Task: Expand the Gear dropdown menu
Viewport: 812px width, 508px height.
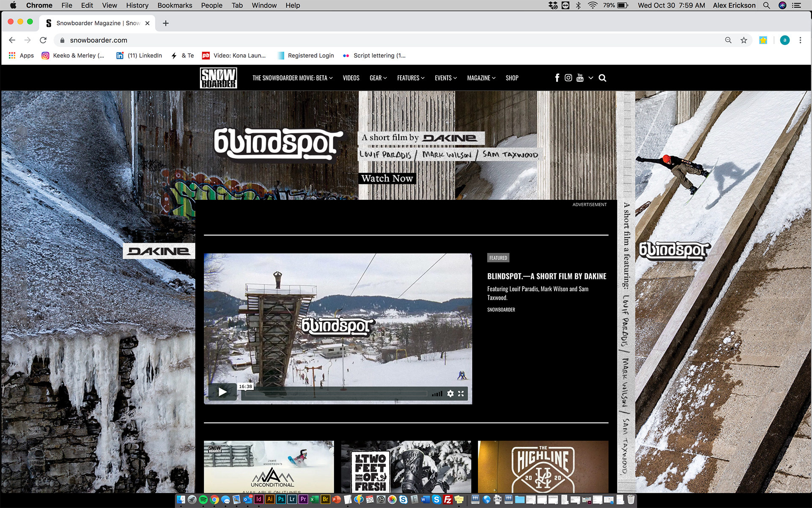Action: pos(378,78)
